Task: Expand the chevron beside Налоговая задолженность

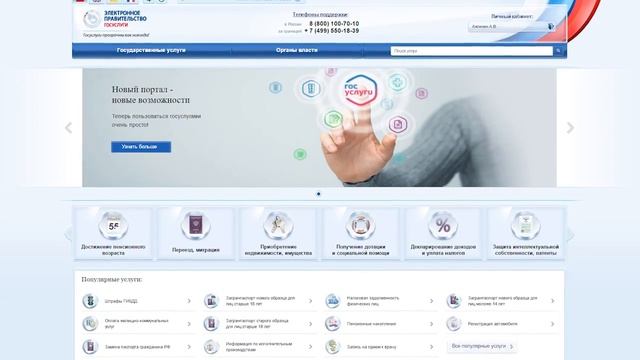Action: (431, 301)
